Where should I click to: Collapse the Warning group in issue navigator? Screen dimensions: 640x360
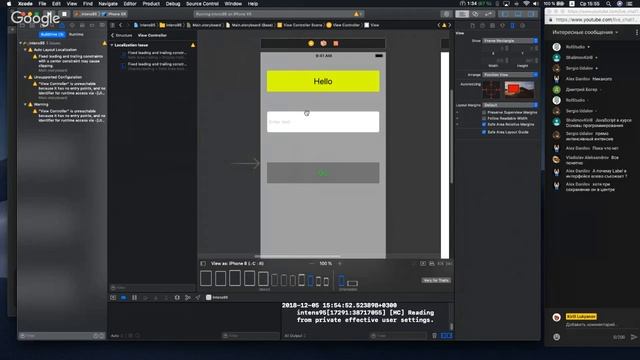[25, 104]
